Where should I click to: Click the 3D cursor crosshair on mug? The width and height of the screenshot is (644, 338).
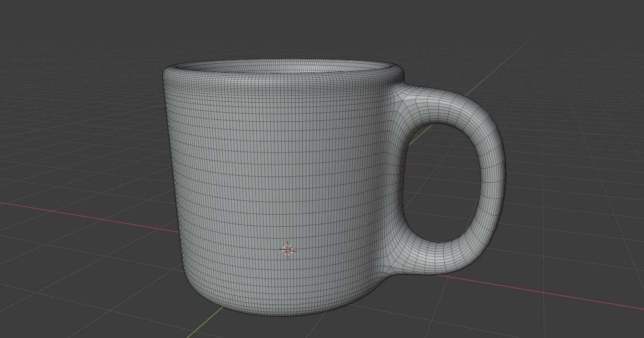pos(287,250)
